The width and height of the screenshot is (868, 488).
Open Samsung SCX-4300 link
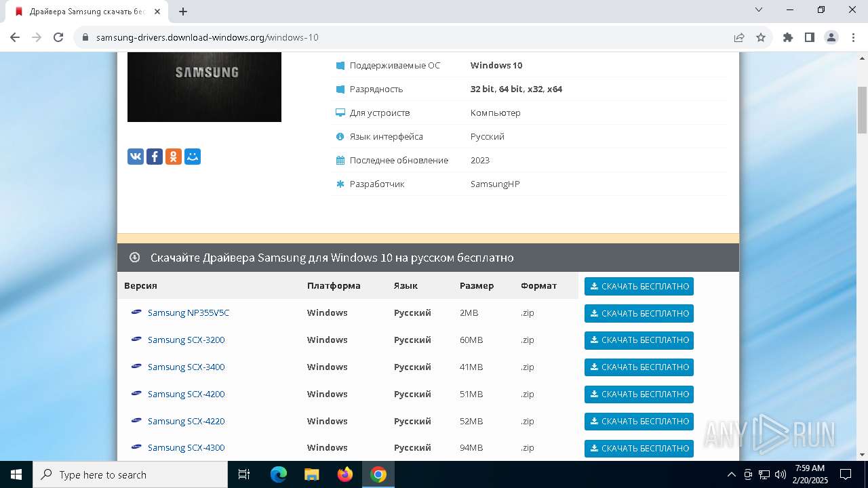click(186, 447)
